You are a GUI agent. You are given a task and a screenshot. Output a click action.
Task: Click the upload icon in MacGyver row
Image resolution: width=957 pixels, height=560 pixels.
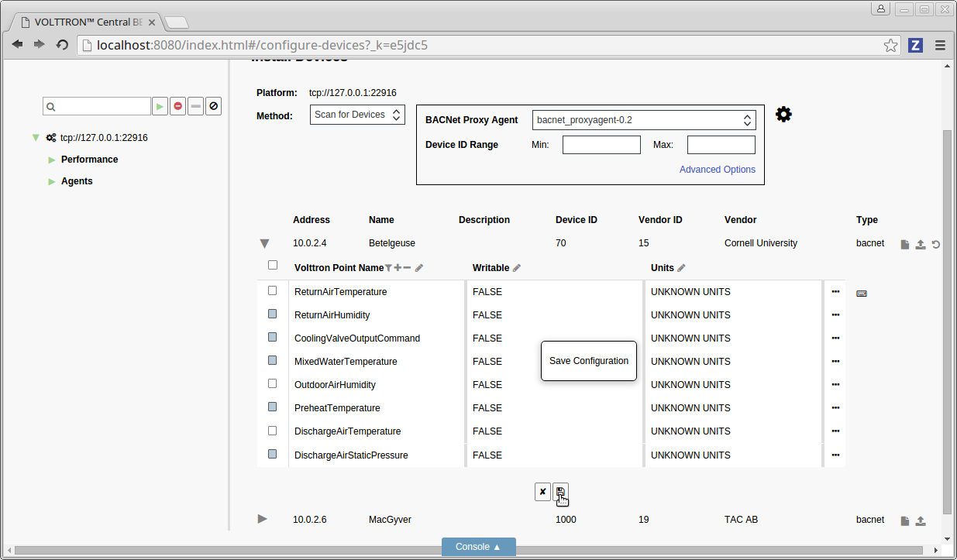[x=921, y=520]
